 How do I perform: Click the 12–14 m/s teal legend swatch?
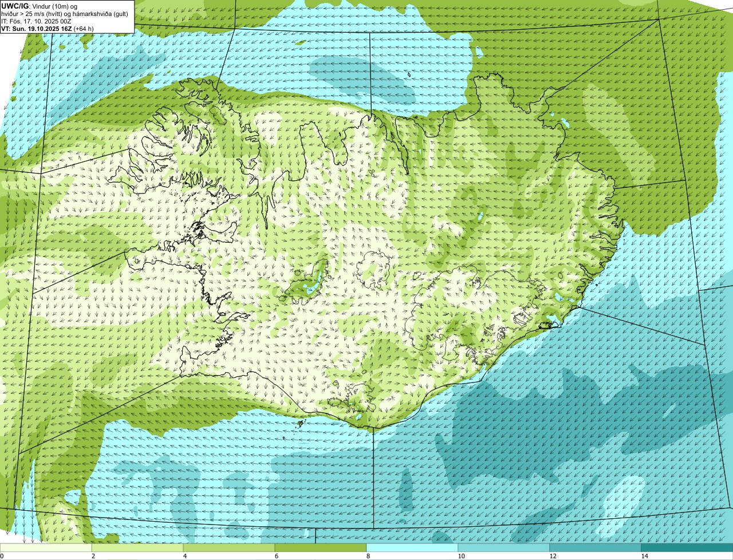pyautogui.click(x=596, y=547)
